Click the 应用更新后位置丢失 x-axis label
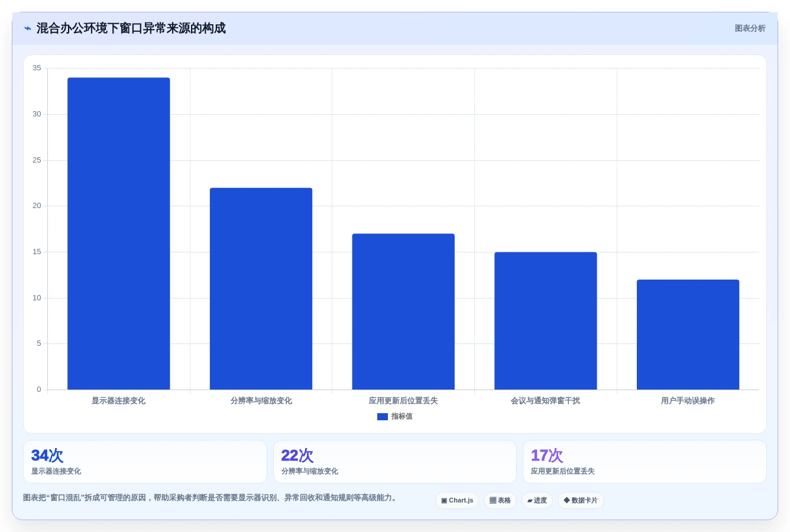Viewport: 790px width, 532px height. [403, 401]
